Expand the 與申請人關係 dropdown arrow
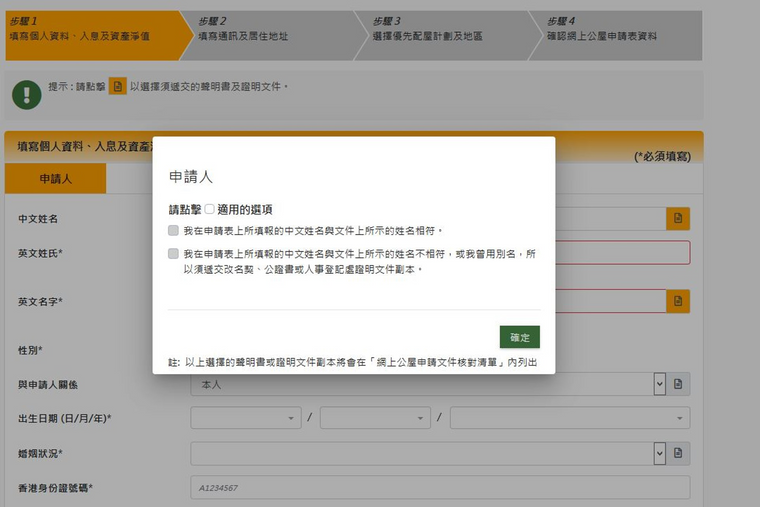Image resolution: width=760 pixels, height=507 pixels. pos(659,384)
